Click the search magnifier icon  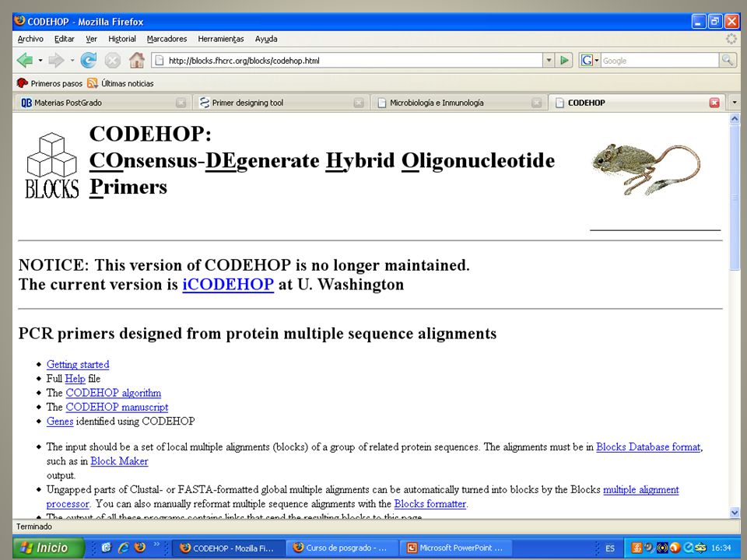(728, 60)
